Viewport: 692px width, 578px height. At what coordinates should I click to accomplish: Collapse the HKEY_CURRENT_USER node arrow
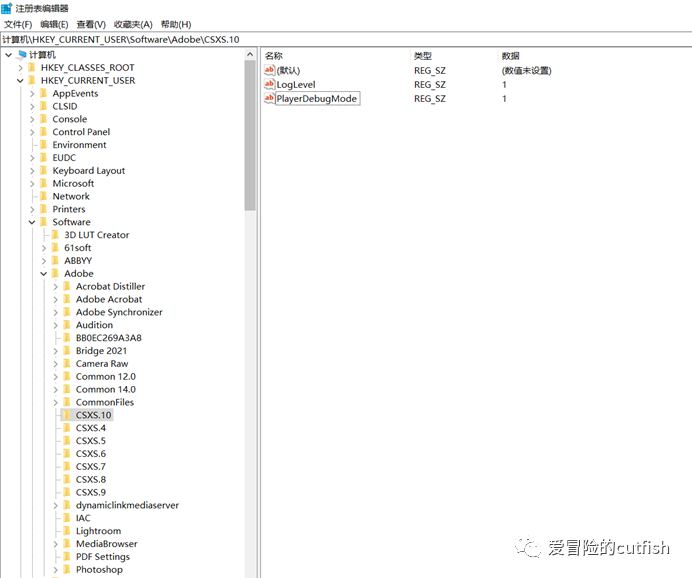click(x=20, y=80)
